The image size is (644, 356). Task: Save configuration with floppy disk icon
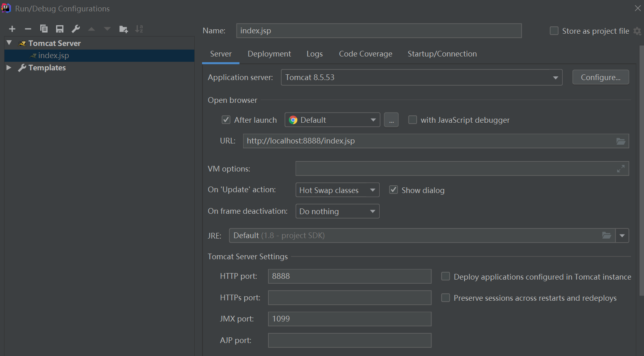point(60,29)
